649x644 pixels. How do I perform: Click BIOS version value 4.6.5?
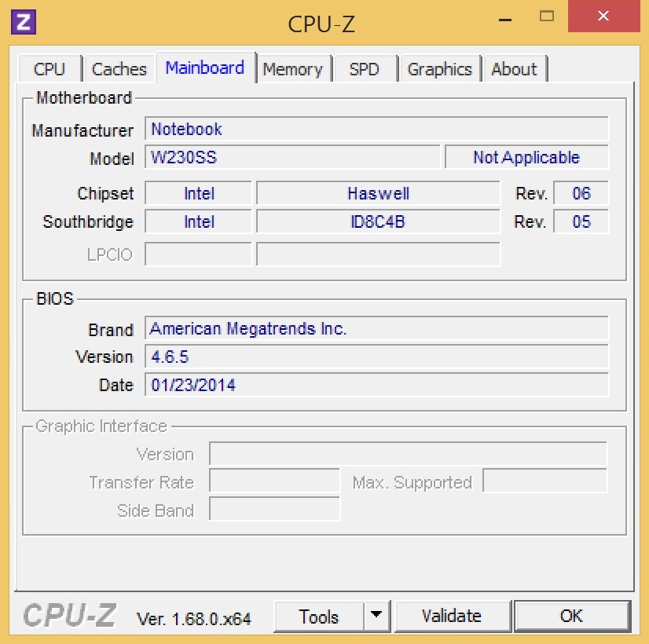(376, 357)
